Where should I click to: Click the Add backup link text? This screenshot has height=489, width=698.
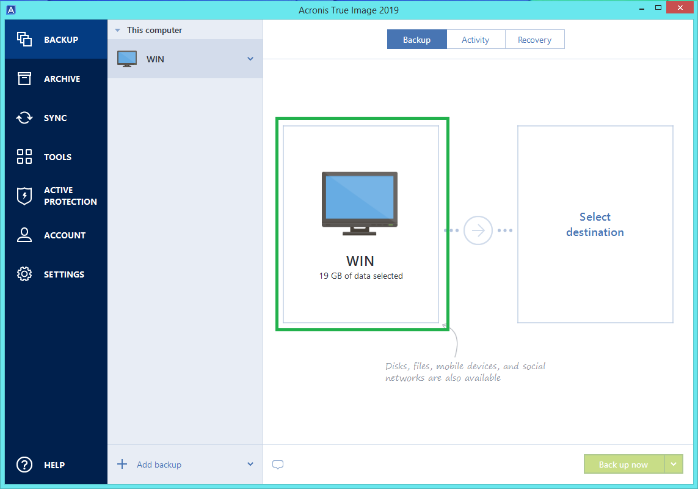point(159,465)
